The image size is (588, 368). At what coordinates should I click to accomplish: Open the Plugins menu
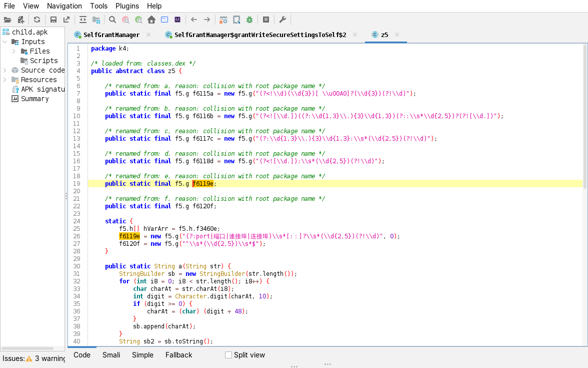pos(127,6)
